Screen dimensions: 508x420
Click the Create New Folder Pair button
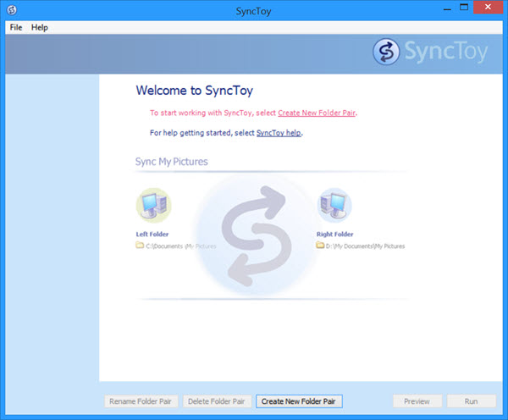(299, 401)
